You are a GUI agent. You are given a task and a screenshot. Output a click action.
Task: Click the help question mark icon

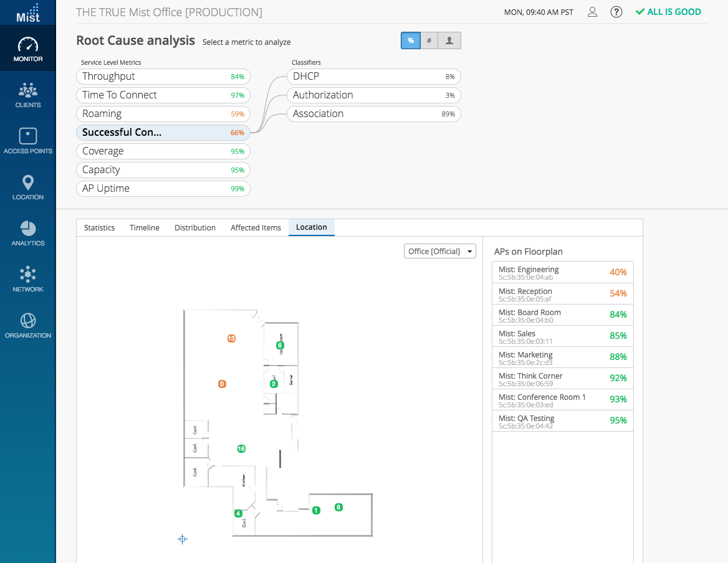point(616,12)
